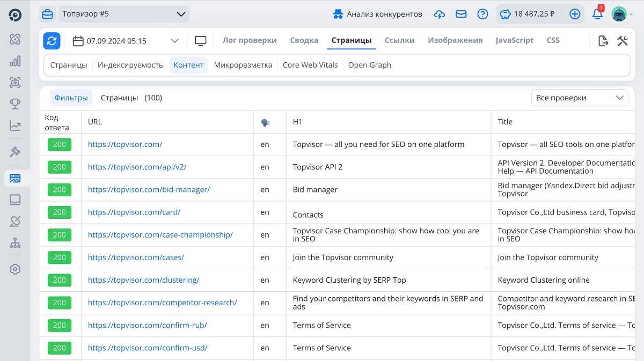Select the highlighted site audit sidebar icon
The height and width of the screenshot is (361, 644).
point(15,178)
